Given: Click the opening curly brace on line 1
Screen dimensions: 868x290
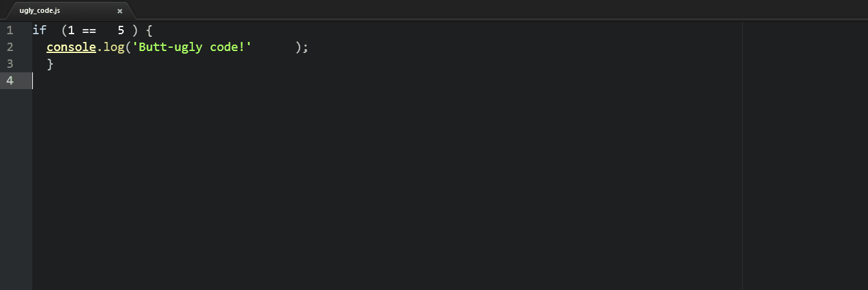Looking at the screenshot, I should click(149, 30).
